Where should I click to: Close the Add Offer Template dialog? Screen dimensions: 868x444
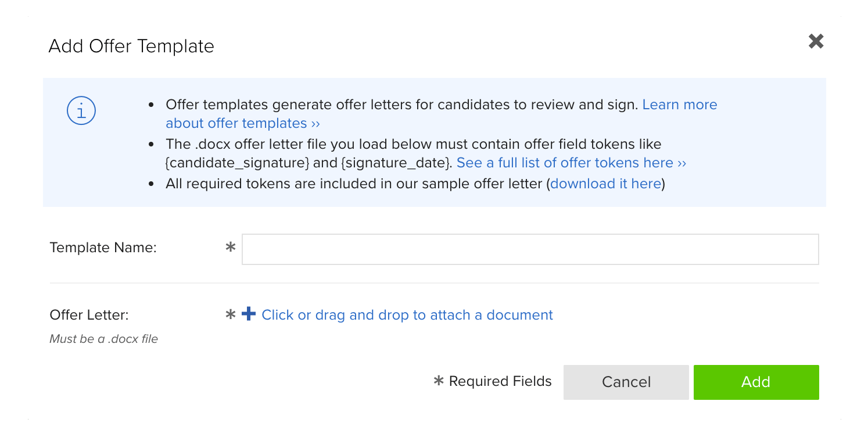[816, 41]
